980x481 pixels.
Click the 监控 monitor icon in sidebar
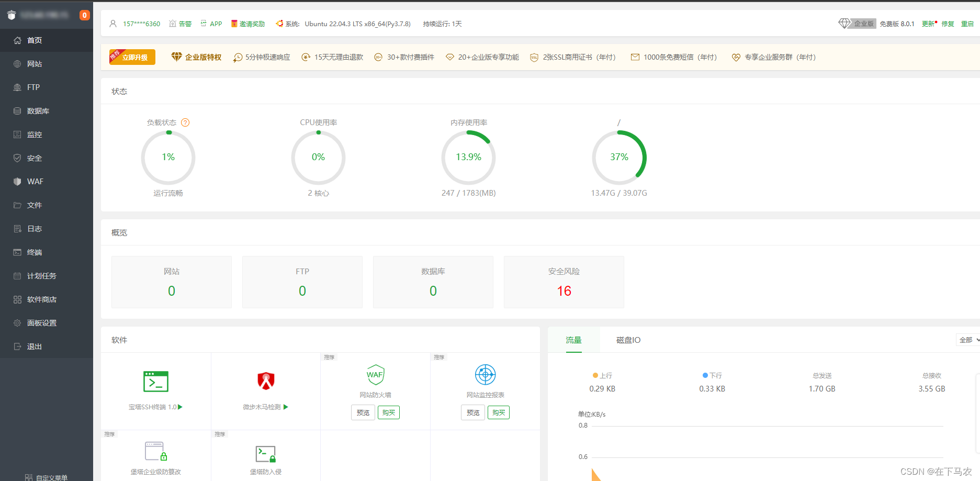(x=17, y=135)
